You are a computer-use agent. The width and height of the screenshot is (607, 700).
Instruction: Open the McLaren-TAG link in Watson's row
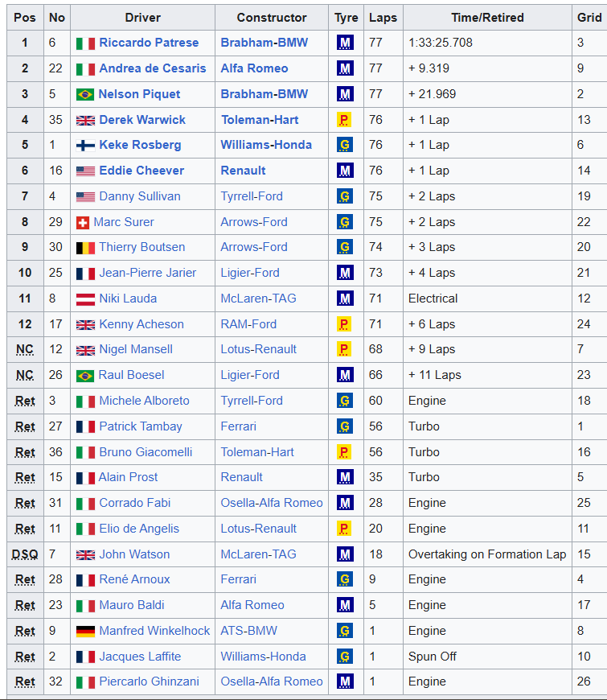pos(258,554)
